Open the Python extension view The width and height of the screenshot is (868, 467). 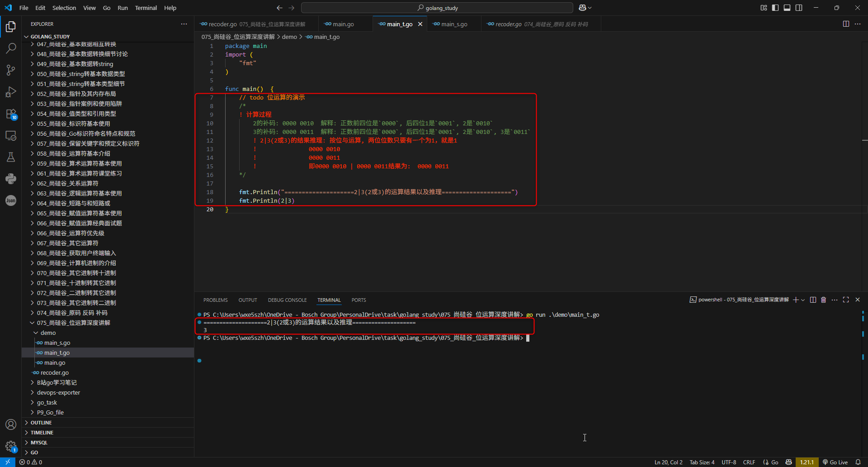[11, 179]
